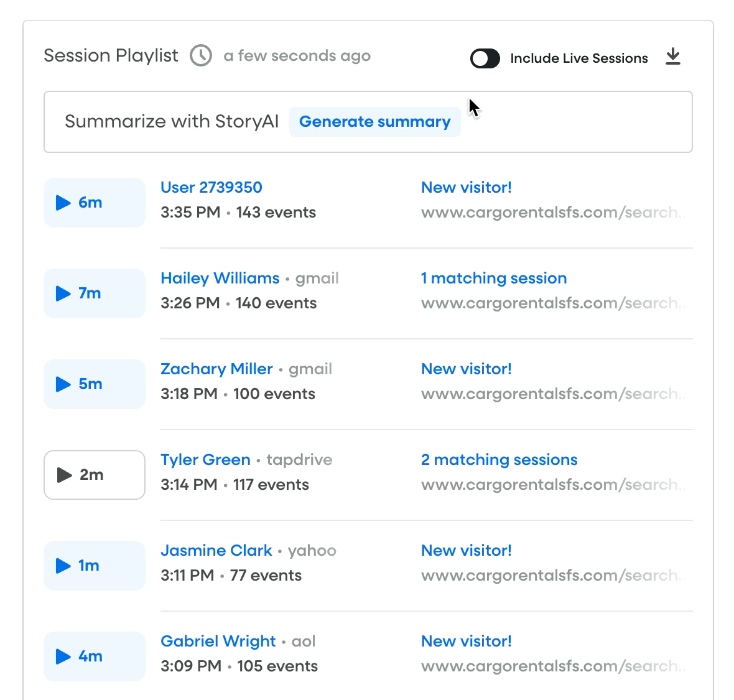Click New visitor! for Gabriel Wright

(467, 641)
